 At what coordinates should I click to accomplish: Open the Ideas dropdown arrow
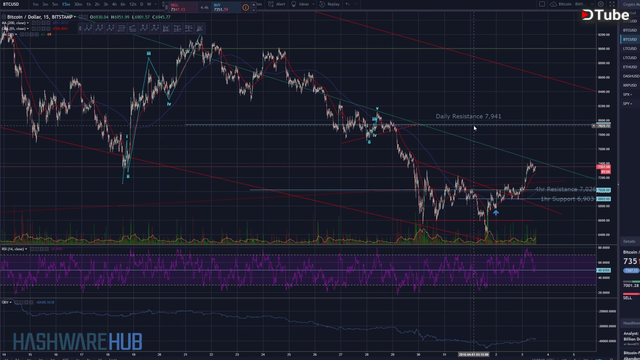point(313,4)
